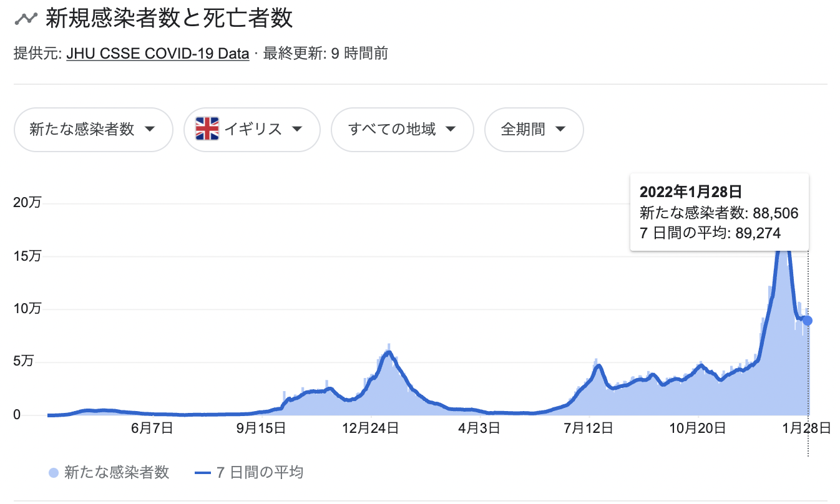Click the 新たな感染者数 legend dot
840x504 pixels.
(x=53, y=473)
